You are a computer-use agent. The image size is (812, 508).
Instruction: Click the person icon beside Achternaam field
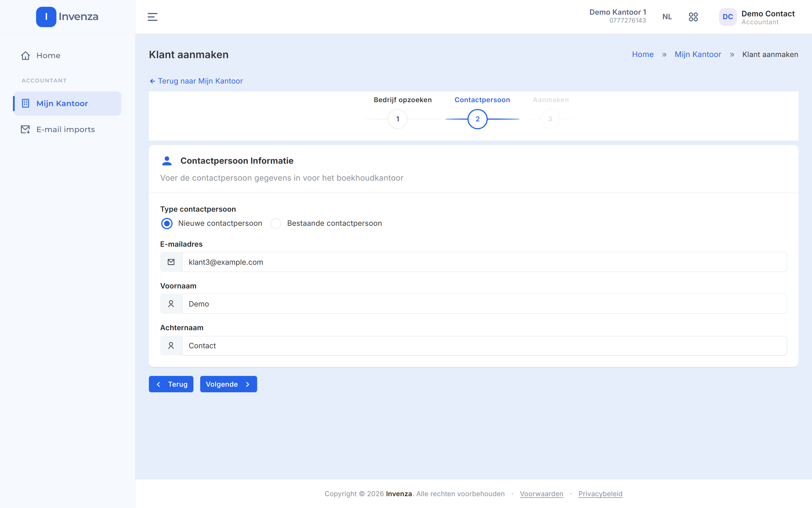tap(171, 345)
